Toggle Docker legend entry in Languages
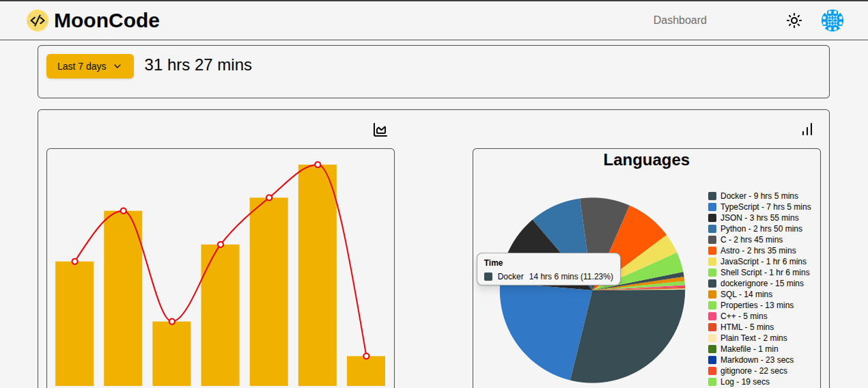The width and height of the screenshot is (868, 388). [x=759, y=196]
